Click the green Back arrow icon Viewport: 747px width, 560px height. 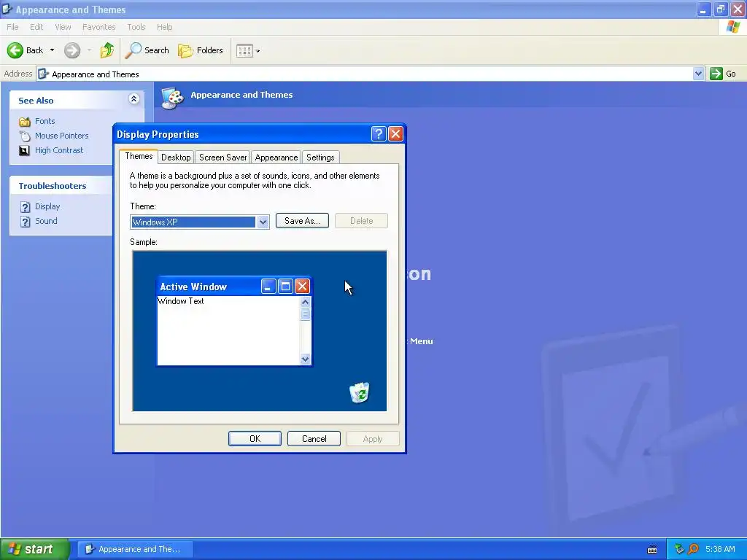tap(15, 50)
